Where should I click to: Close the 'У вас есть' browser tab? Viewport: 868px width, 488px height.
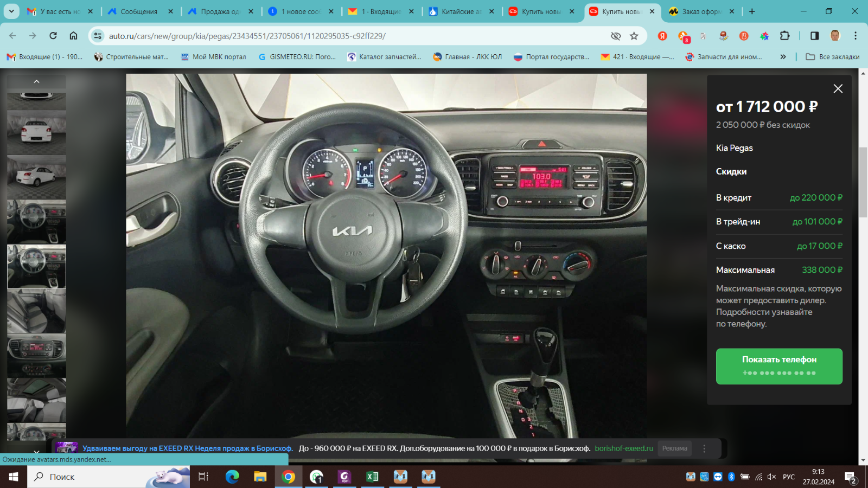[x=90, y=11]
